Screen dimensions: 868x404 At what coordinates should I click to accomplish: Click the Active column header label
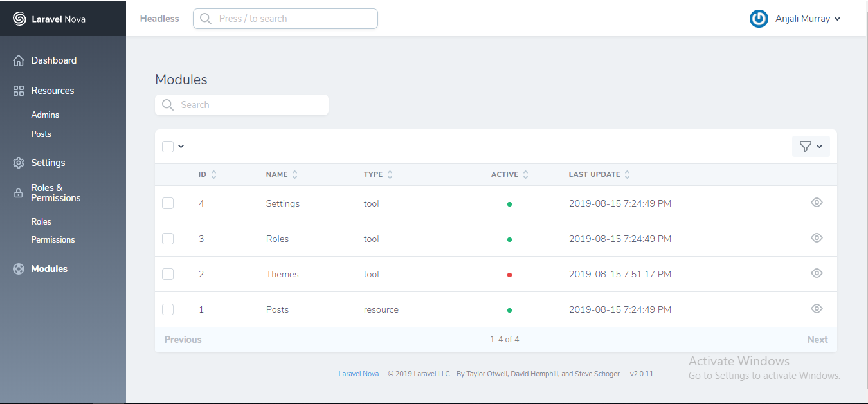[505, 174]
